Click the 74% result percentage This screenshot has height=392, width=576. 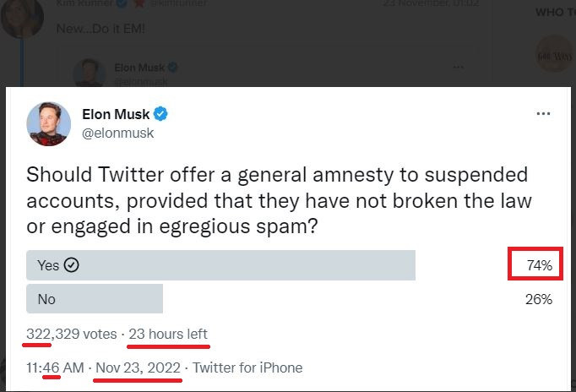pos(539,265)
